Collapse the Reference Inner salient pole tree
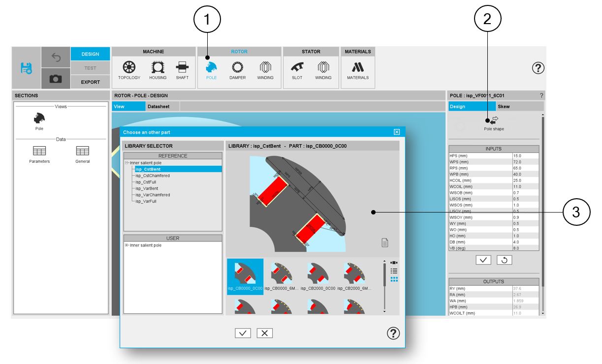The width and height of the screenshot is (602, 364). click(127, 163)
